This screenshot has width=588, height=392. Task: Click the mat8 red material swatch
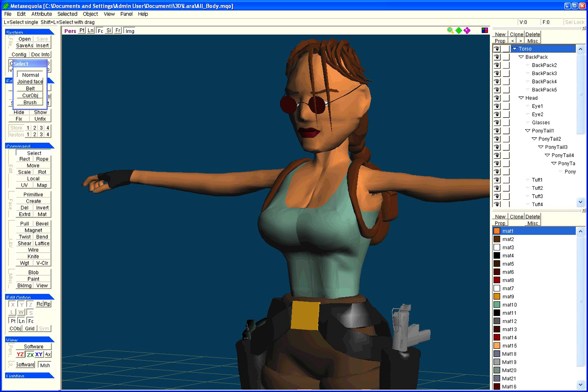tap(497, 280)
